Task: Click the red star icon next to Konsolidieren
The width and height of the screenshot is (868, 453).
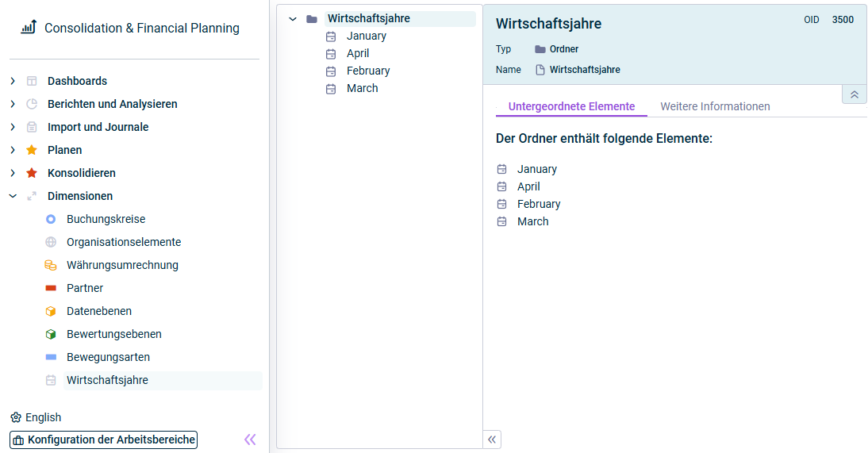Action: click(32, 173)
